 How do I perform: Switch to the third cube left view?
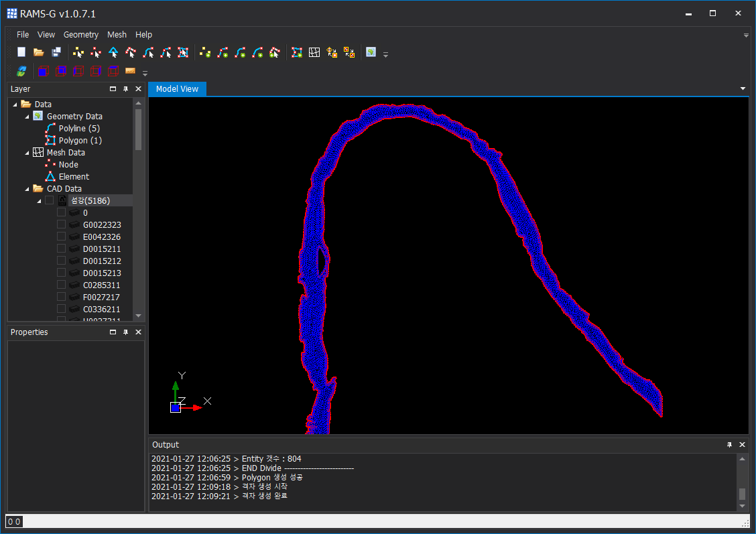pyautogui.click(x=78, y=71)
